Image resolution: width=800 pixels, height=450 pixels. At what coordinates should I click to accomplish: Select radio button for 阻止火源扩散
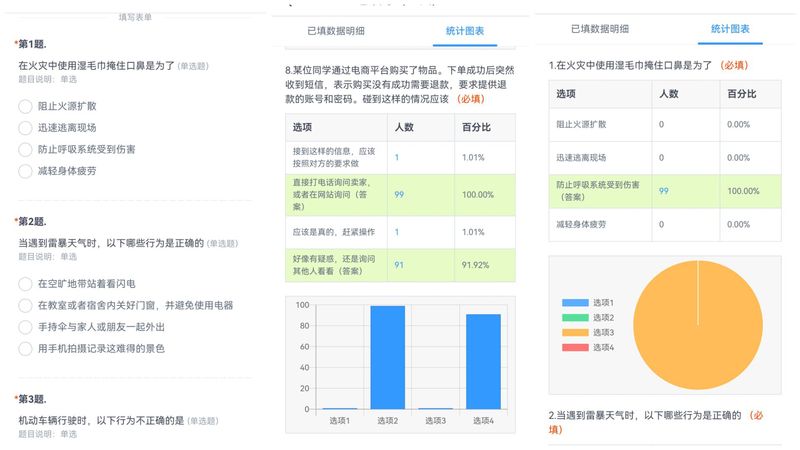pos(25,106)
